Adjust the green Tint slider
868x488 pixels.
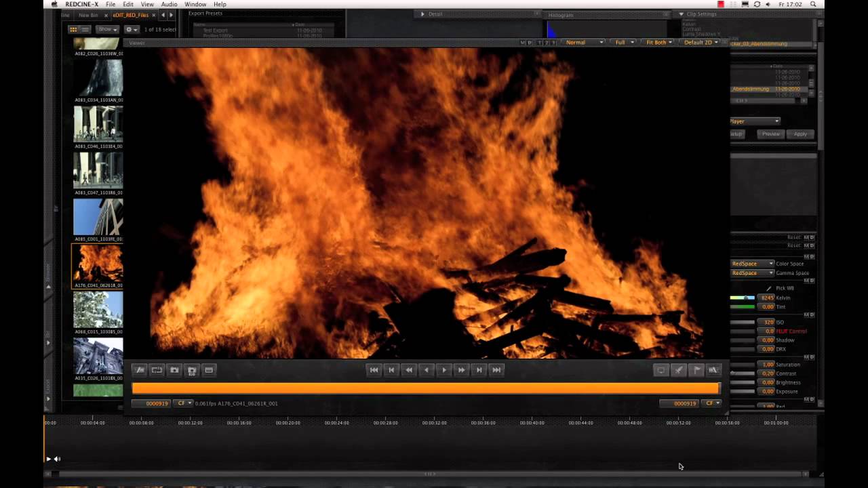[743, 307]
